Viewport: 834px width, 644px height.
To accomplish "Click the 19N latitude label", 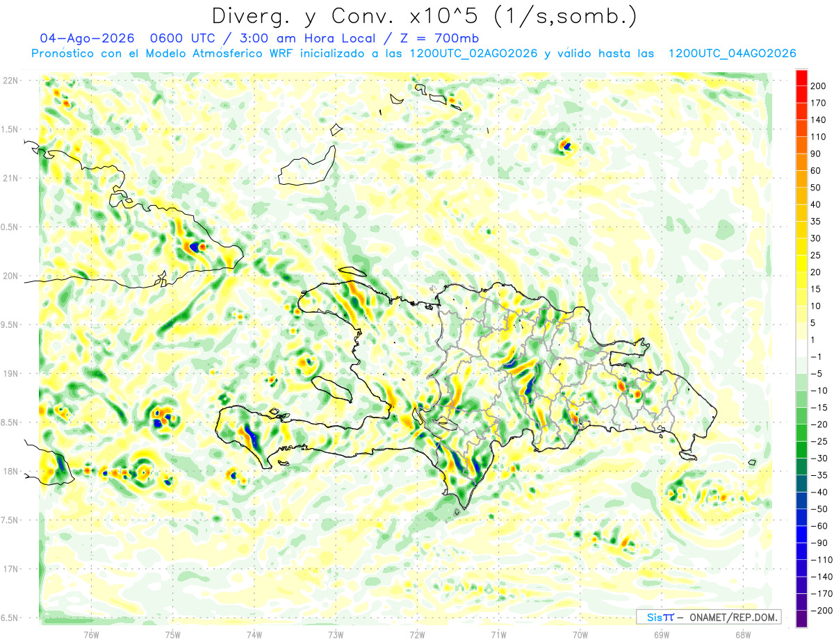I will point(11,374).
